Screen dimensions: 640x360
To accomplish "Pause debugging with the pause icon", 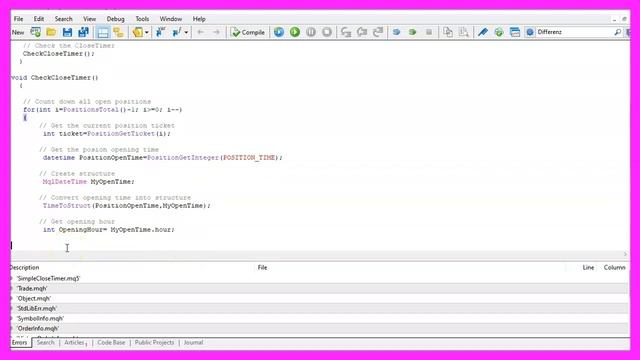I will coord(311,32).
